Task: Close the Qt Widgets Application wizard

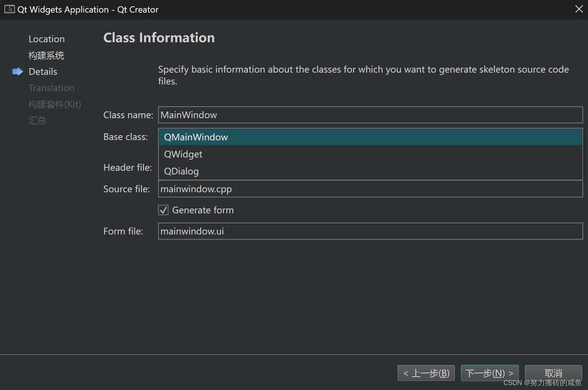Action: click(x=579, y=9)
